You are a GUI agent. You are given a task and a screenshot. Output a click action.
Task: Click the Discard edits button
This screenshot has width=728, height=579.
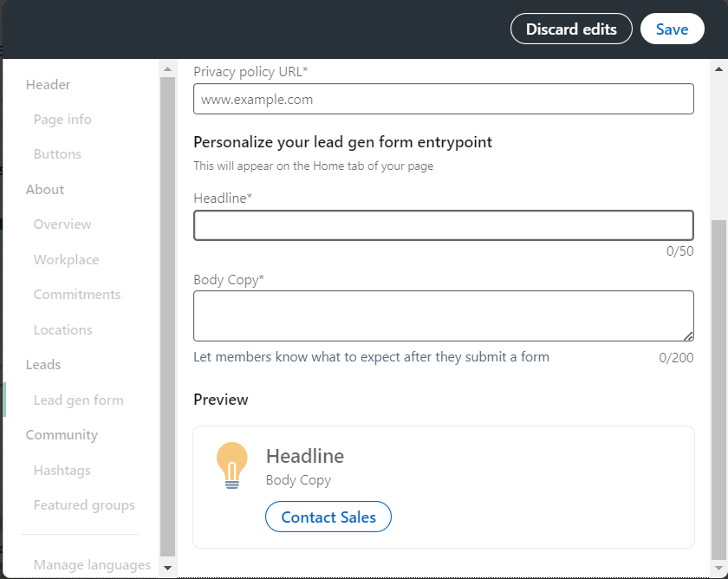(571, 29)
